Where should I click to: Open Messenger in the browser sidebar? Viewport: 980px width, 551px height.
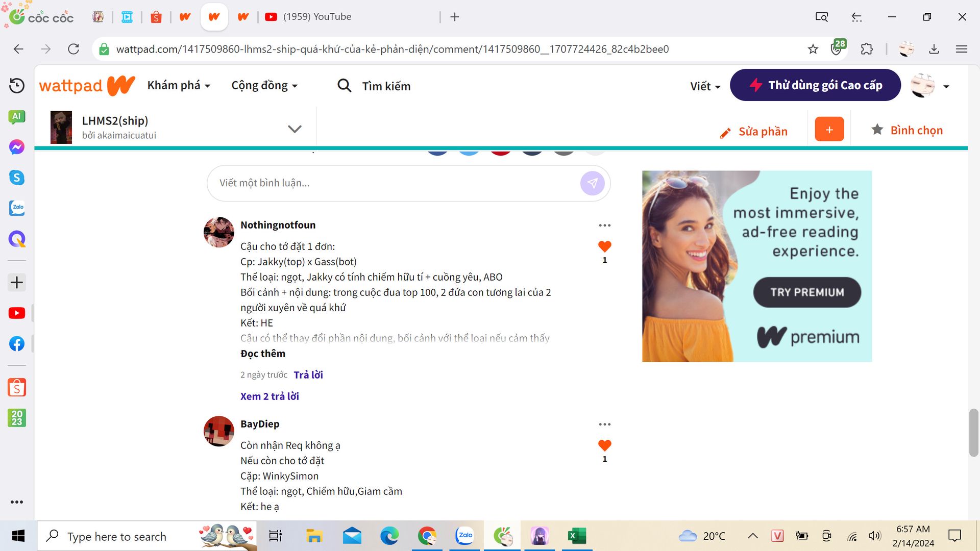[x=17, y=147]
